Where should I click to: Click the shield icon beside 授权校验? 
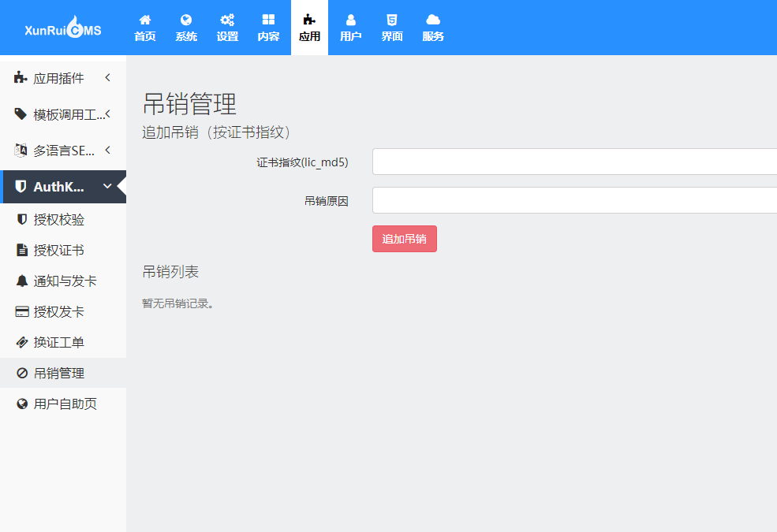click(22, 219)
